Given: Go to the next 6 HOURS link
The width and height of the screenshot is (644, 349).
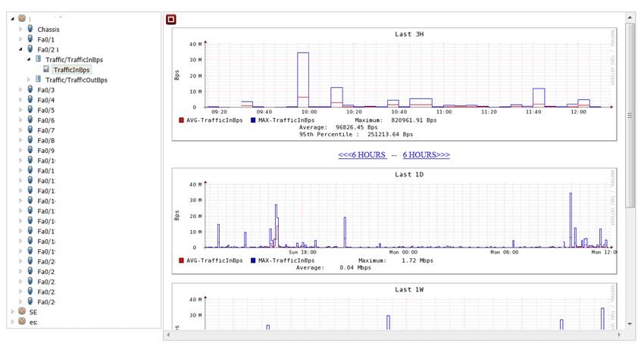Looking at the screenshot, I should pos(426,154).
